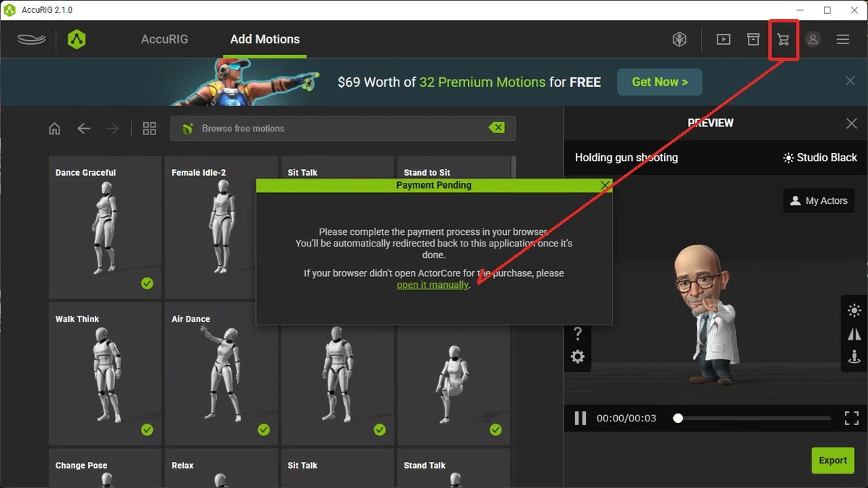The image size is (868, 488).
Task: Enter fullscreen preview mode
Action: pos(851,418)
